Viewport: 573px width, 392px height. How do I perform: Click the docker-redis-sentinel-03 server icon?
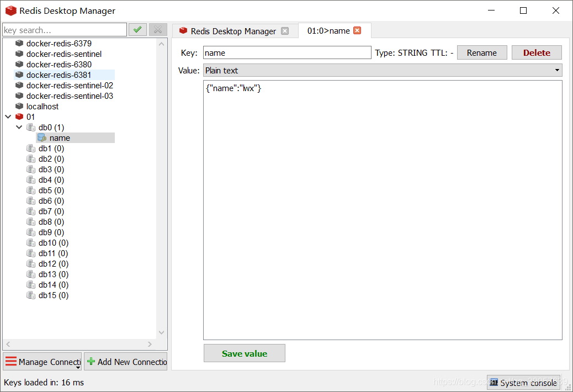19,96
